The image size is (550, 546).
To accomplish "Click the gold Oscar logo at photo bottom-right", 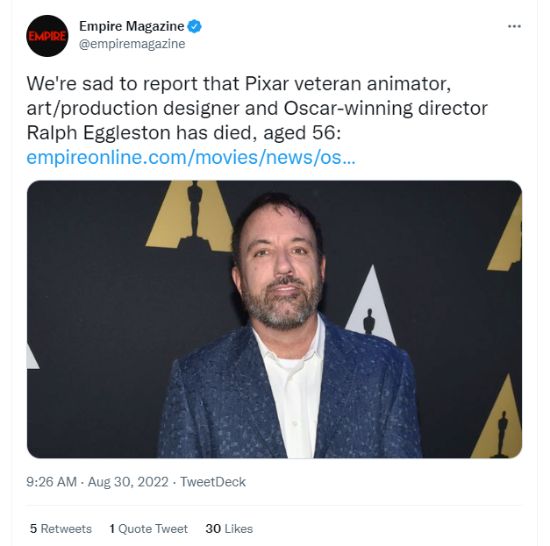I will click(498, 417).
